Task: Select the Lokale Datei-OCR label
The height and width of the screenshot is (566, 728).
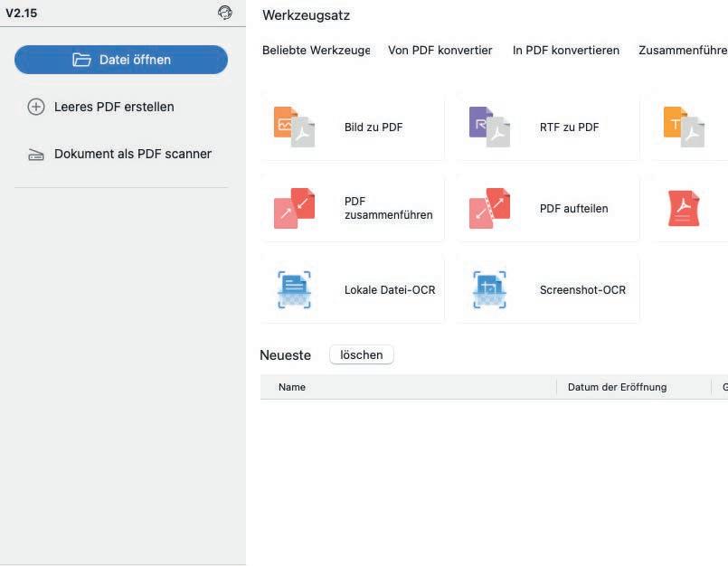Action: pyautogui.click(x=390, y=289)
